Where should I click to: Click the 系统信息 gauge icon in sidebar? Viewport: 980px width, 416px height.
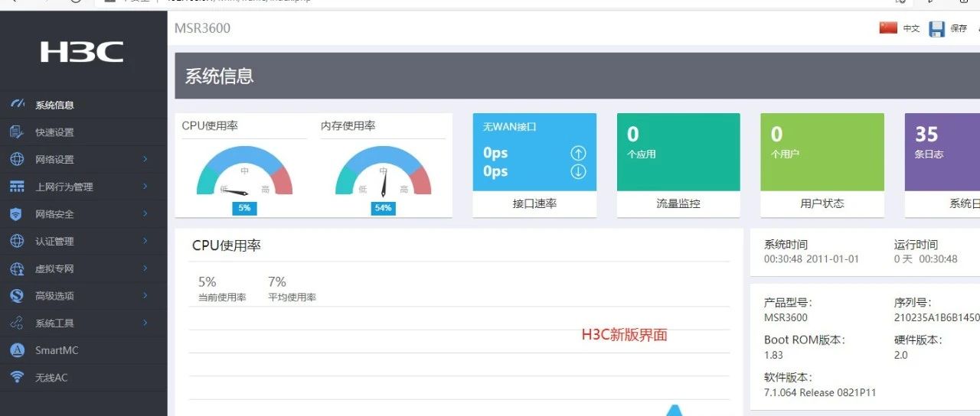[x=17, y=105]
